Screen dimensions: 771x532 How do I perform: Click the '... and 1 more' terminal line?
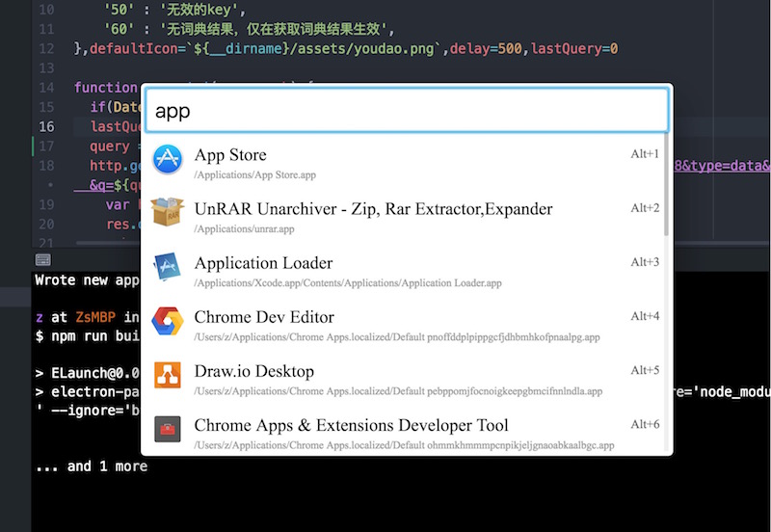pos(92,466)
